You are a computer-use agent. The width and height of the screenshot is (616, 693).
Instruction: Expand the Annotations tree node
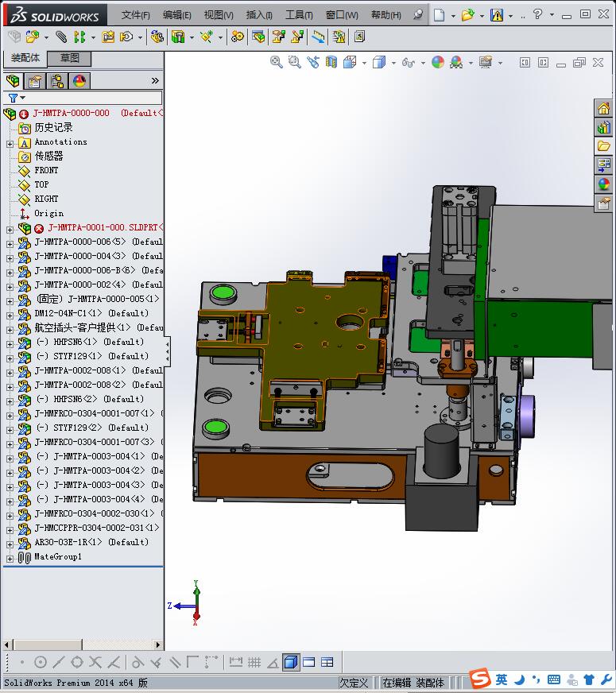coord(10,144)
